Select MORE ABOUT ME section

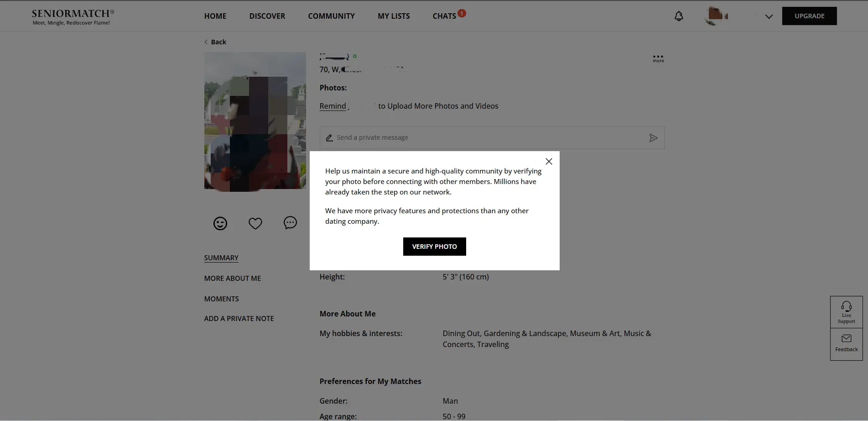coord(233,279)
